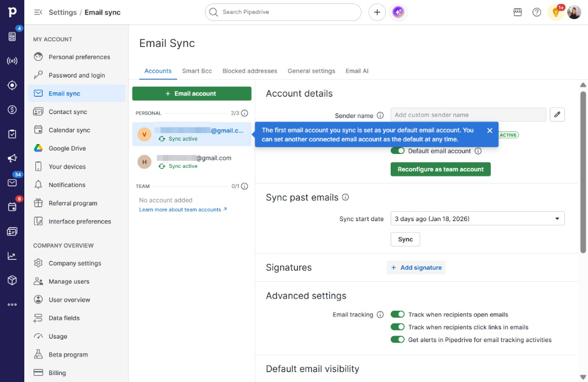
Task: Open Deals dollar icon in sidebar
Action: pyautogui.click(x=12, y=109)
